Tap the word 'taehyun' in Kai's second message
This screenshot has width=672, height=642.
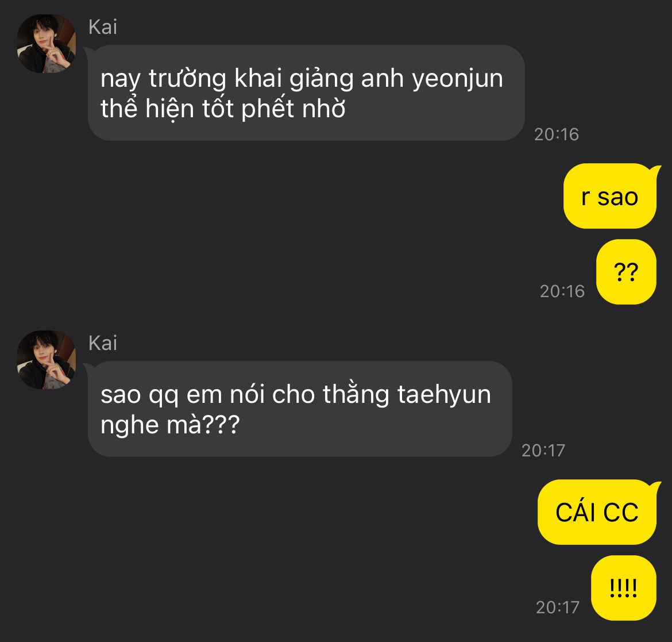click(444, 395)
